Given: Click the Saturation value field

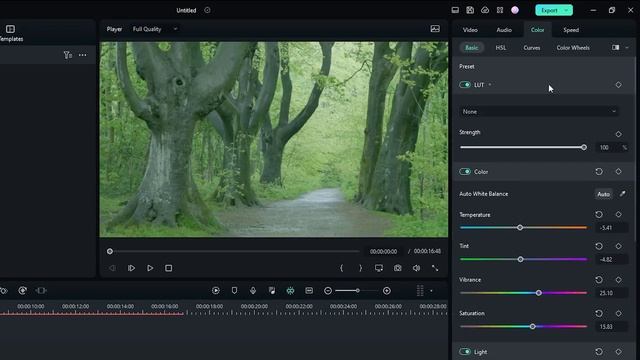Looking at the screenshot, I should click(x=611, y=327).
